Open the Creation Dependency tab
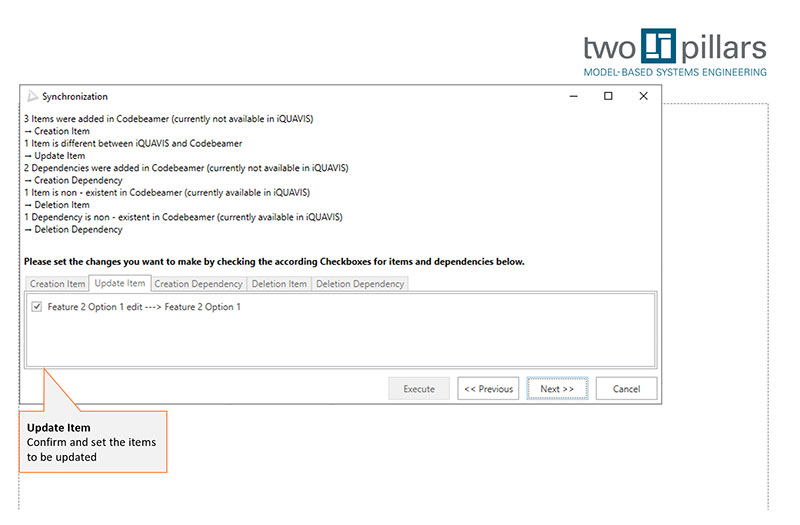Image resolution: width=800 pixels, height=525 pixels. (x=198, y=284)
